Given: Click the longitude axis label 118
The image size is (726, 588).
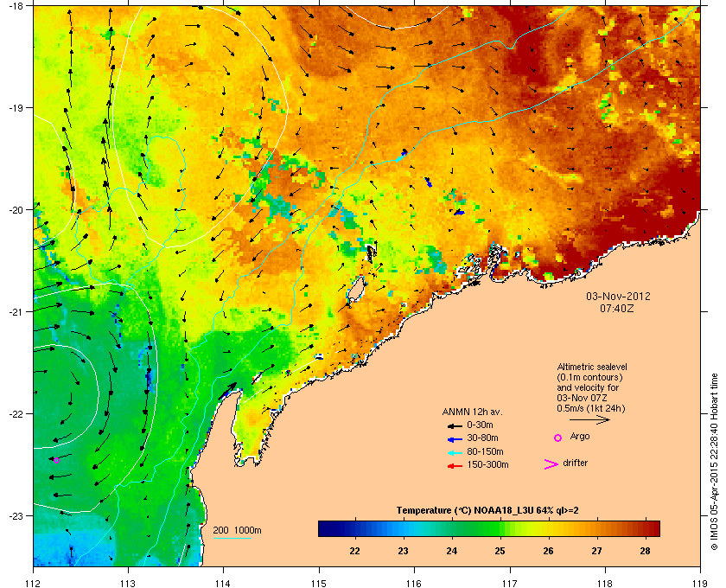Looking at the screenshot, I should pyautogui.click(x=605, y=583).
